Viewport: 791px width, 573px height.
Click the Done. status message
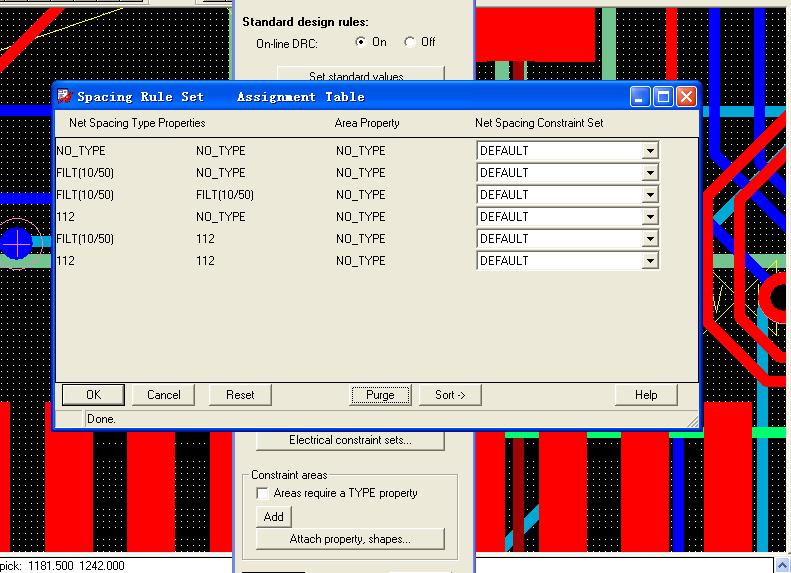tap(101, 419)
